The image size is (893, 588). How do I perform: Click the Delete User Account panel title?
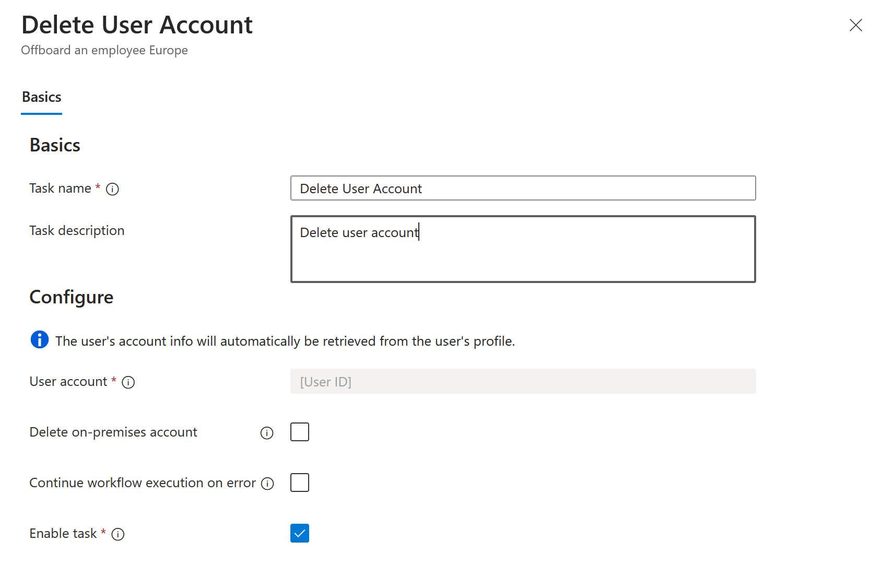[137, 25]
